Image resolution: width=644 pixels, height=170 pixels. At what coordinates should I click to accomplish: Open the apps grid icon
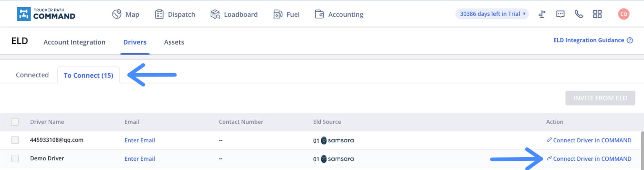pyautogui.click(x=597, y=14)
